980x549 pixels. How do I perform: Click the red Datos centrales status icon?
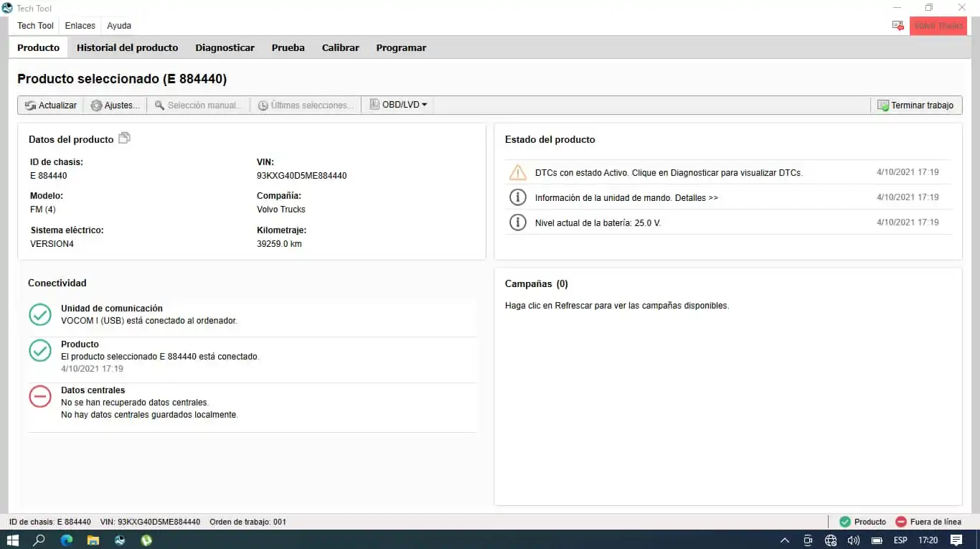[x=40, y=396]
